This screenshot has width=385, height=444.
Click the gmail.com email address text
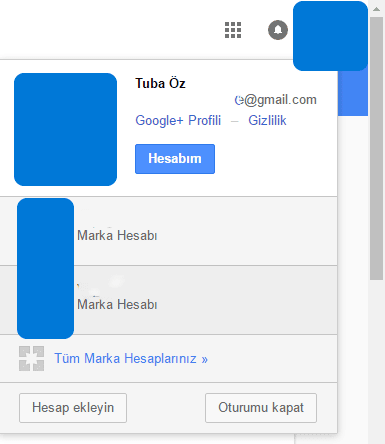click(276, 100)
